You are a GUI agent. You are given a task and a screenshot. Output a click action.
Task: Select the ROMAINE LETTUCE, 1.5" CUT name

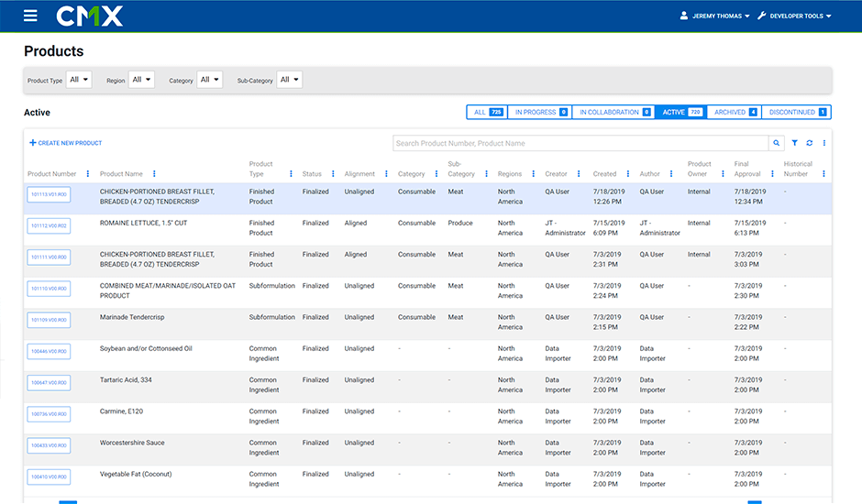143,224
